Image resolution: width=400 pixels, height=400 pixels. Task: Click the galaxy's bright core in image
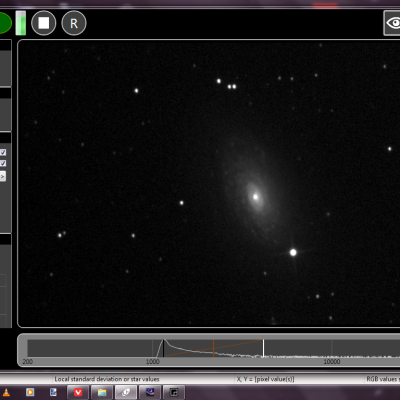pyautogui.click(x=256, y=197)
